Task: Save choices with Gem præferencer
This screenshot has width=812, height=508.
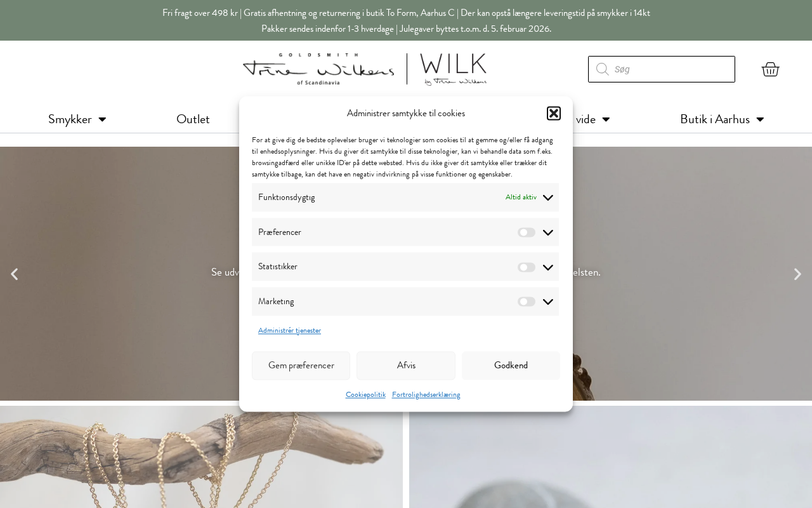Action: point(301,366)
